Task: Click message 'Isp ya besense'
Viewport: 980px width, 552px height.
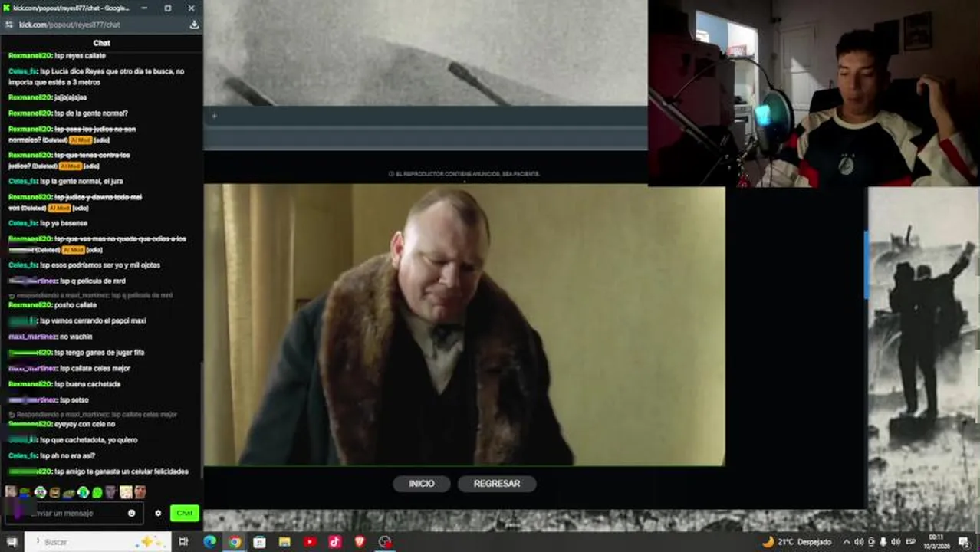Action: [x=64, y=223]
